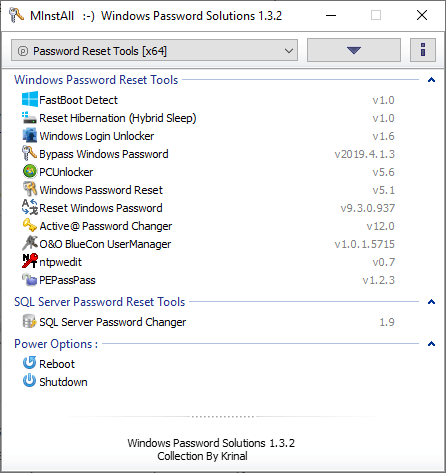
Task: Click the Reboot power icon
Action: (29, 363)
